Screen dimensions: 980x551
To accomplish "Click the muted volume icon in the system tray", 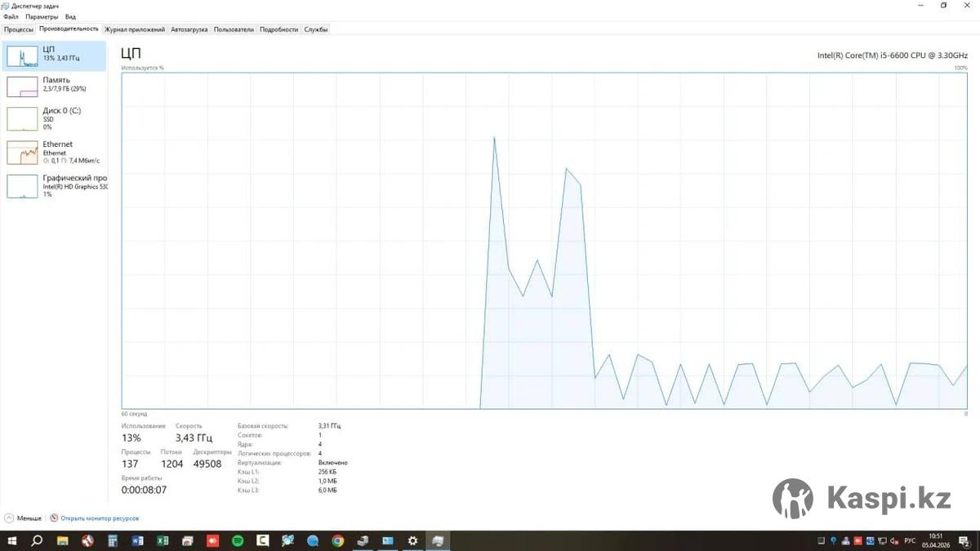I will pyautogui.click(x=895, y=540).
